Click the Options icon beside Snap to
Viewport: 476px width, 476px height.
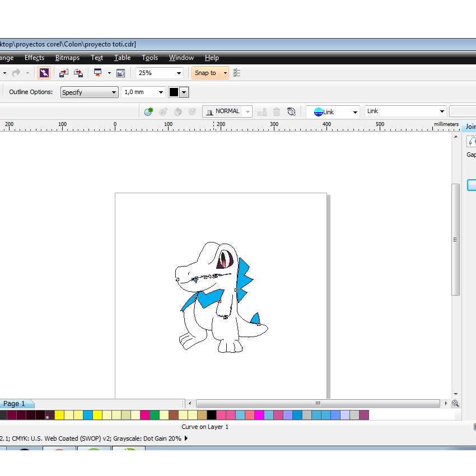click(237, 73)
